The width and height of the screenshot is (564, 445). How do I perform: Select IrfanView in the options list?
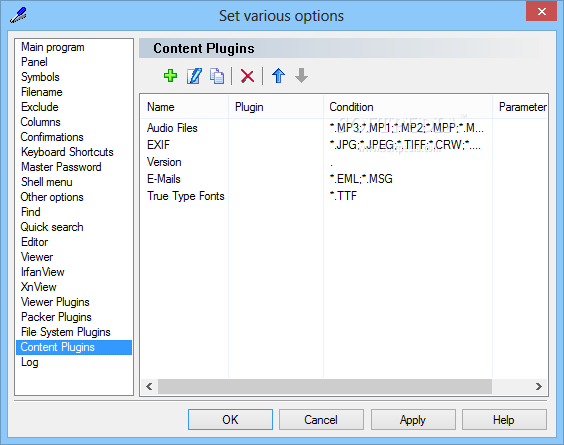(x=42, y=272)
